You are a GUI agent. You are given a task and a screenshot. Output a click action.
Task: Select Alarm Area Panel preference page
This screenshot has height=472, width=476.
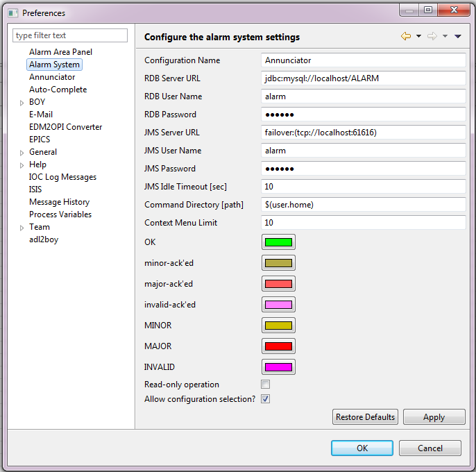(x=61, y=52)
